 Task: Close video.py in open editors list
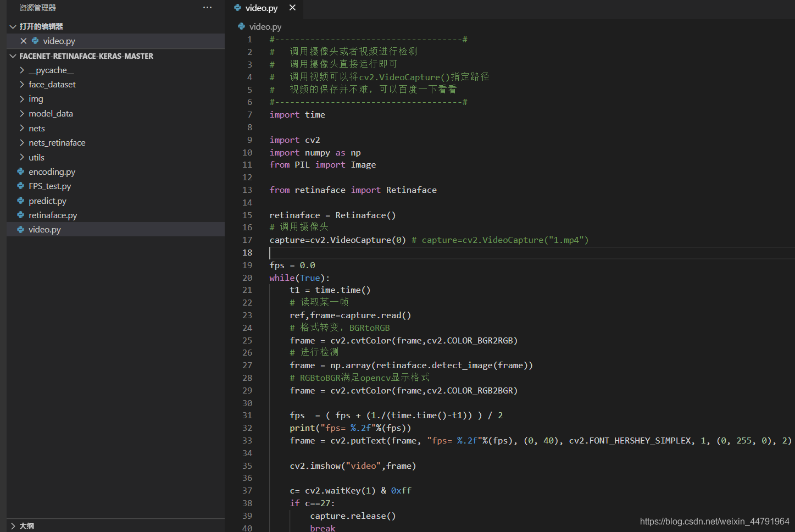24,41
